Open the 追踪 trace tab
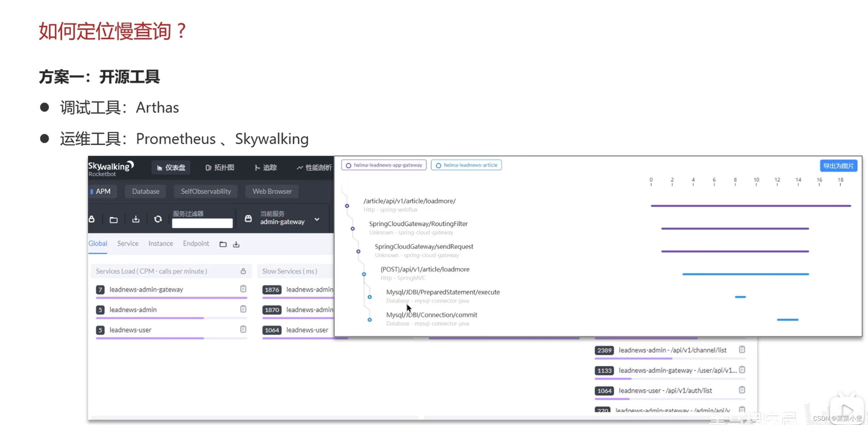This screenshot has height=425, width=868. [266, 168]
